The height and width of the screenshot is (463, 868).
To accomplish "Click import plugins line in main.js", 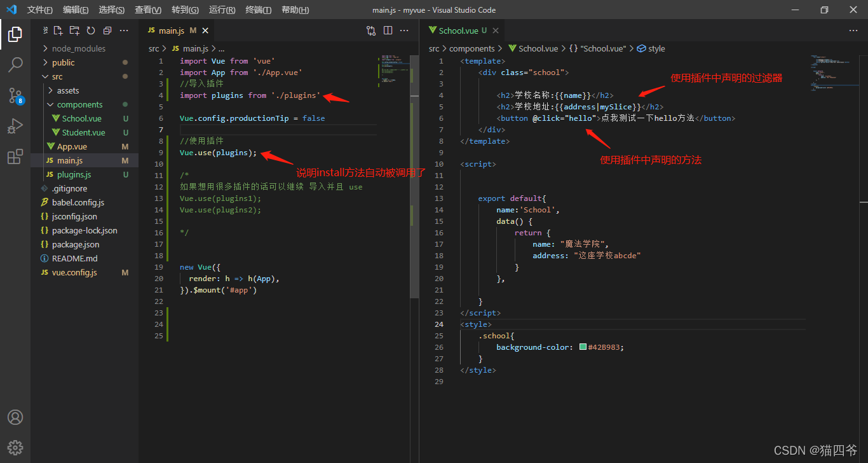I will point(250,95).
